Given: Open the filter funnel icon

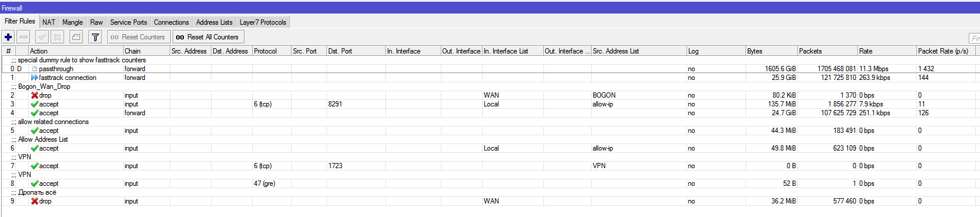Looking at the screenshot, I should 95,37.
